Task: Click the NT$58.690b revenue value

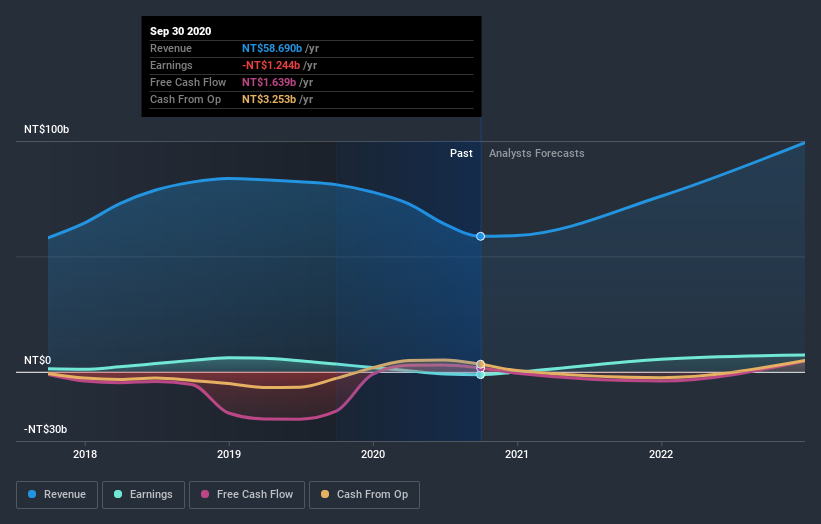Action: (272, 48)
